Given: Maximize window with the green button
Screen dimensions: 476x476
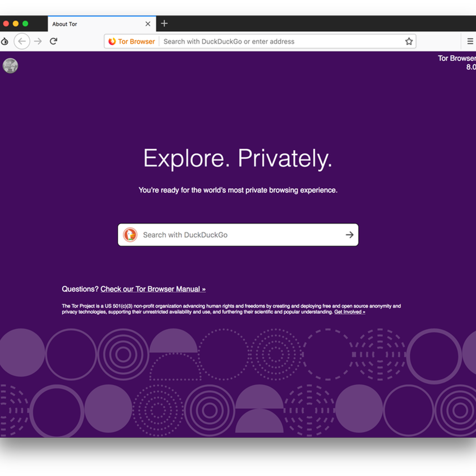Looking at the screenshot, I should pyautogui.click(x=25, y=24).
